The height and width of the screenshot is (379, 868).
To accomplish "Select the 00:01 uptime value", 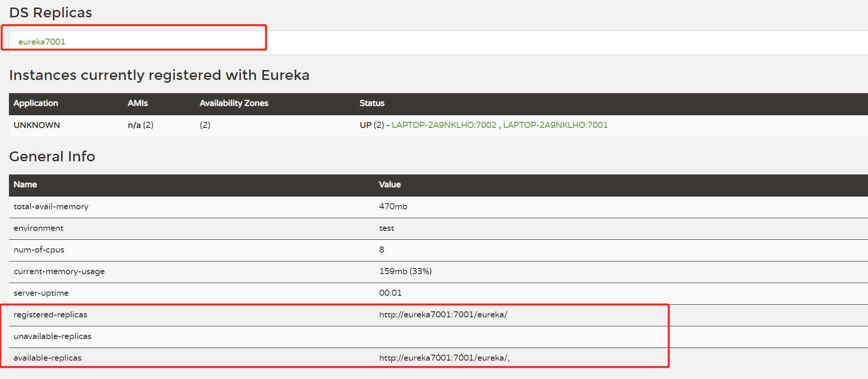I will [x=390, y=293].
